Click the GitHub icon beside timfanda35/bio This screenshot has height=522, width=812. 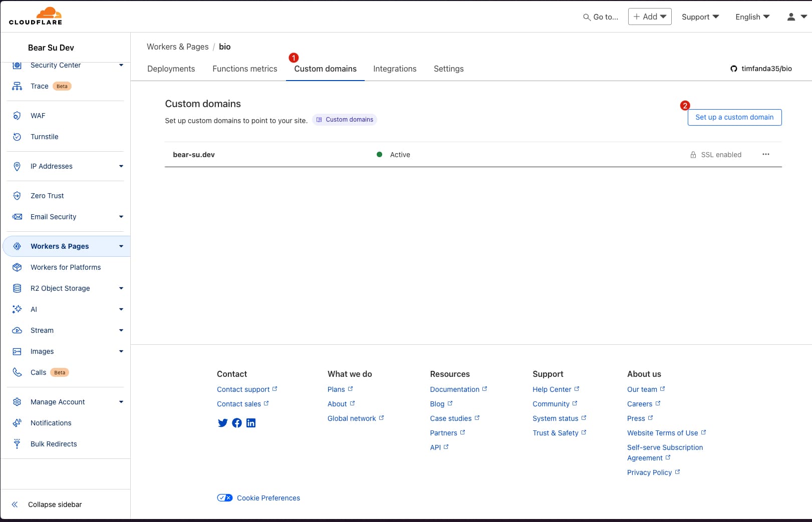[x=733, y=69]
